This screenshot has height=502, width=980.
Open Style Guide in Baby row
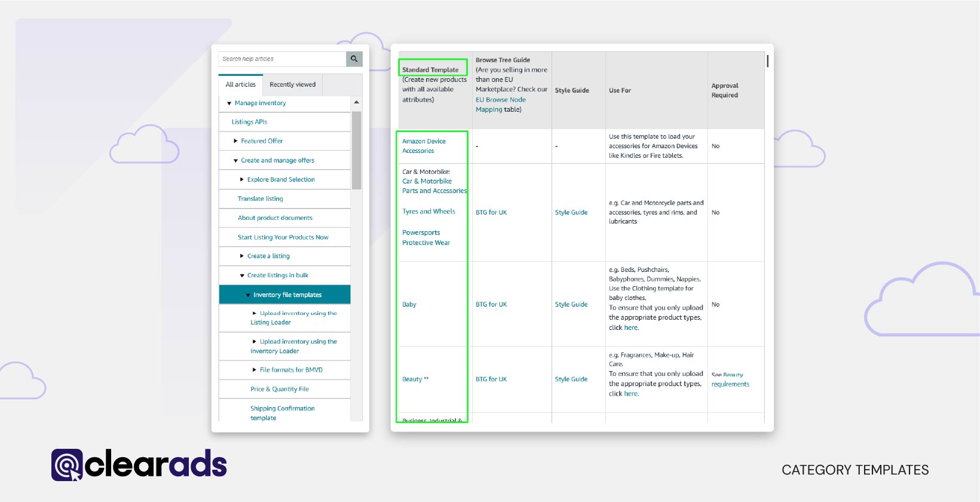click(x=571, y=304)
